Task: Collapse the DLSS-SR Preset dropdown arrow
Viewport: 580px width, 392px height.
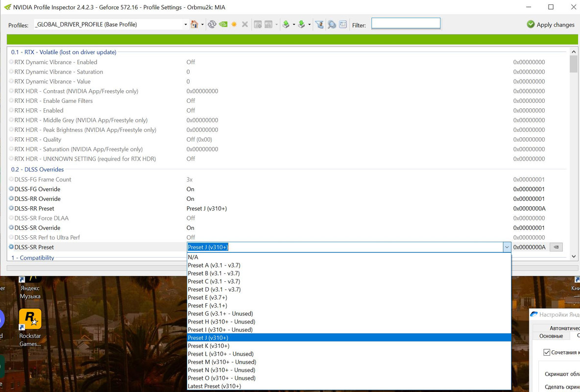Action: point(507,247)
